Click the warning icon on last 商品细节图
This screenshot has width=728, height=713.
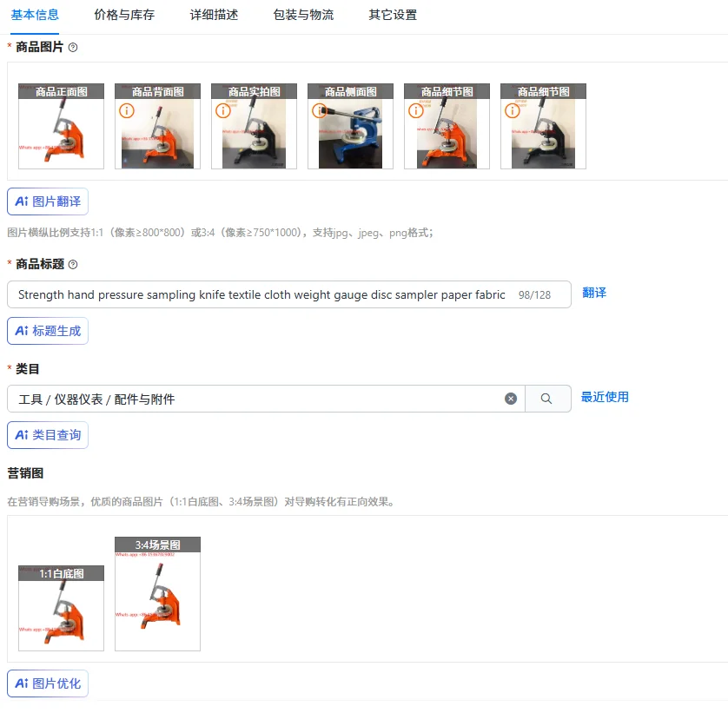512,110
